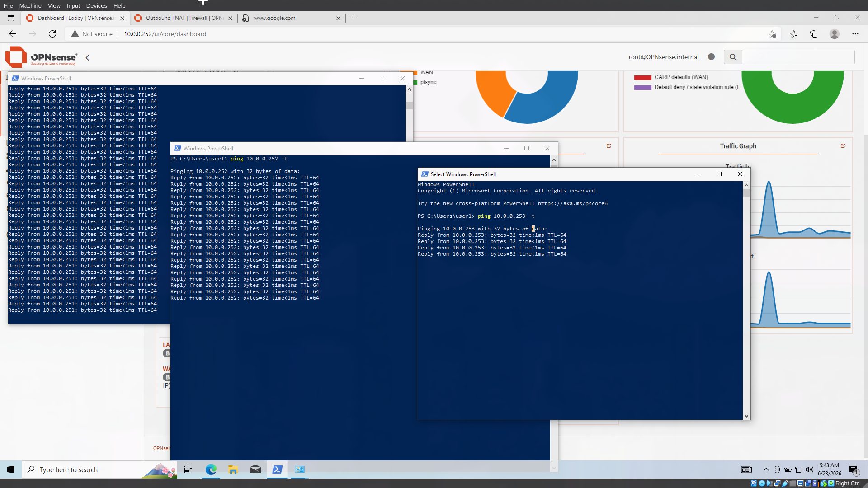Screen dimensions: 868x488
Task: Open the Windows Start menu
Action: [x=11, y=469]
